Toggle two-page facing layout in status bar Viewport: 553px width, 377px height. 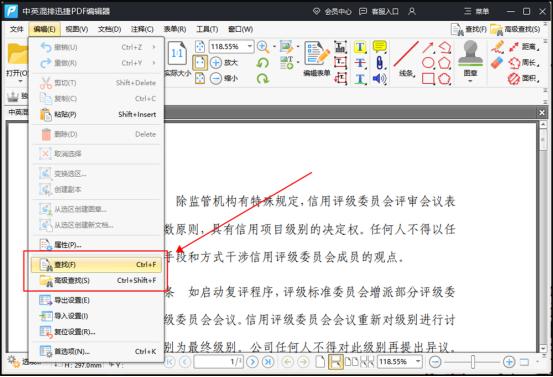click(351, 362)
